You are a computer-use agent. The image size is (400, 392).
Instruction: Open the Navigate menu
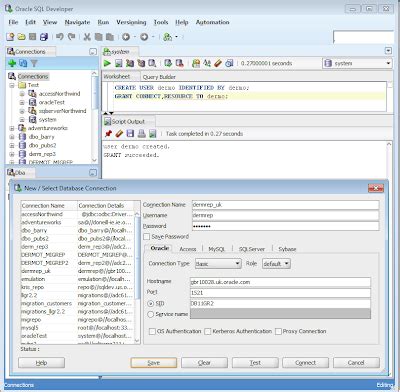click(x=77, y=22)
